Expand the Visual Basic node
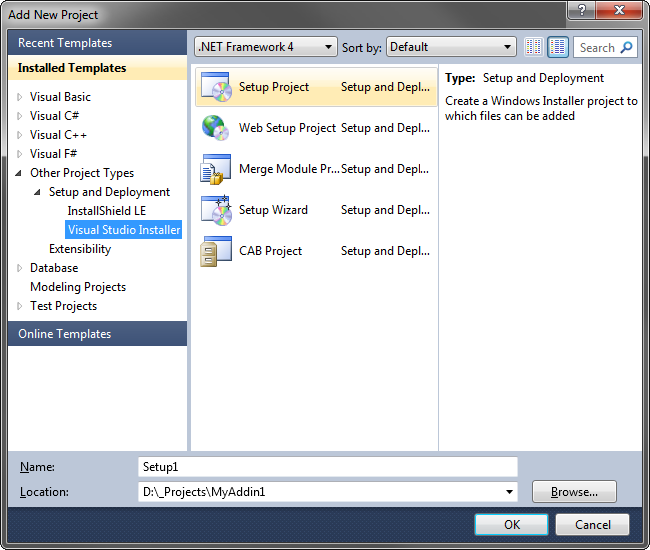The width and height of the screenshot is (650, 550). (x=19, y=97)
